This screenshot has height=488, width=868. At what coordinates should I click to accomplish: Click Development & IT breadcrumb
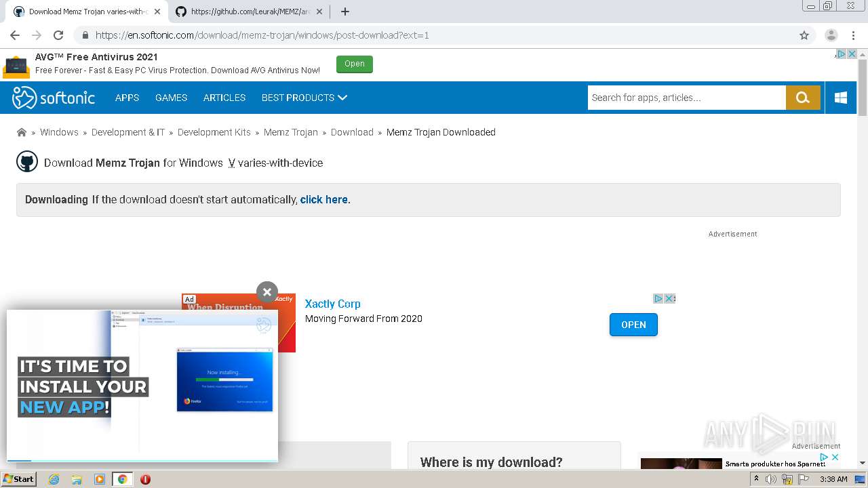tap(128, 132)
